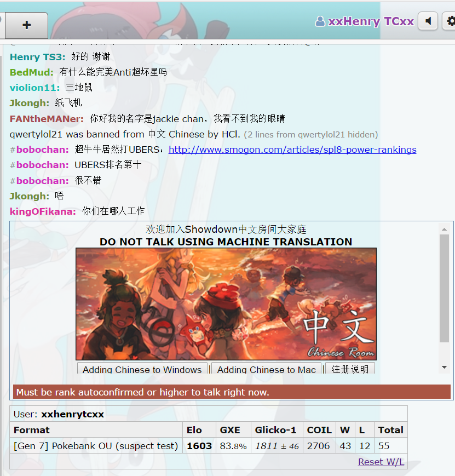455x476 pixels.
Task: Click the Glicko-1 value 1811 ± 46
Action: pos(277,446)
